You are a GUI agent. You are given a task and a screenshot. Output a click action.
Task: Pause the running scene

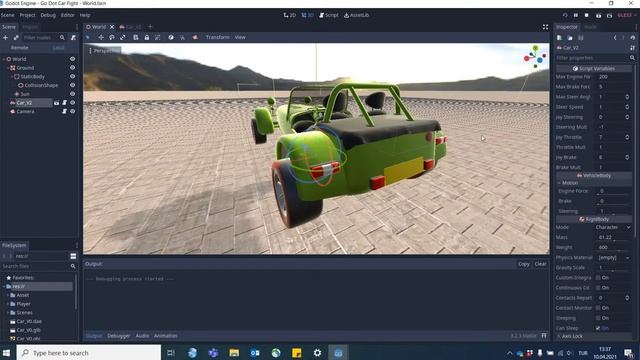click(x=576, y=15)
